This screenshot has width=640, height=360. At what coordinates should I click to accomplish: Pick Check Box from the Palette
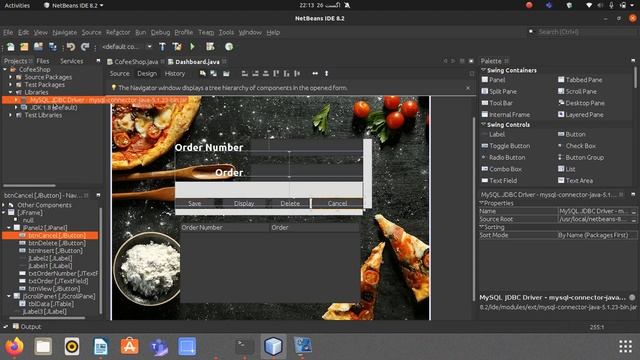577,146
